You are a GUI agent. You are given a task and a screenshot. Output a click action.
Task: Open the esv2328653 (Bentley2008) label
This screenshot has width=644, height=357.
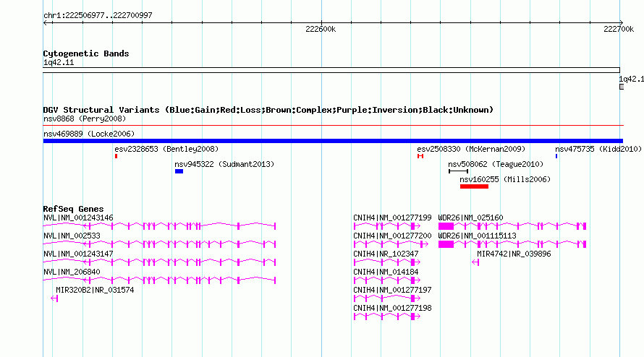pos(166,149)
